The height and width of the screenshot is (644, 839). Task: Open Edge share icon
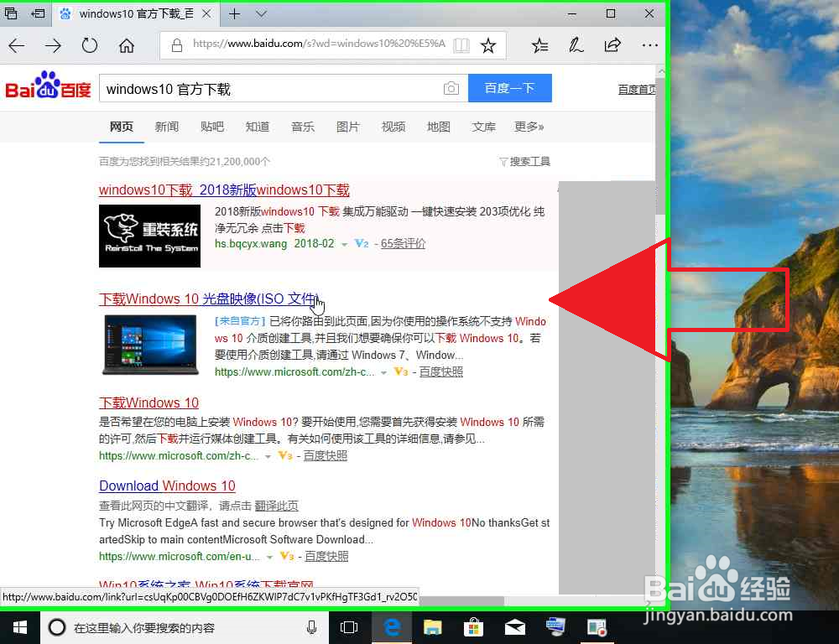[x=612, y=46]
